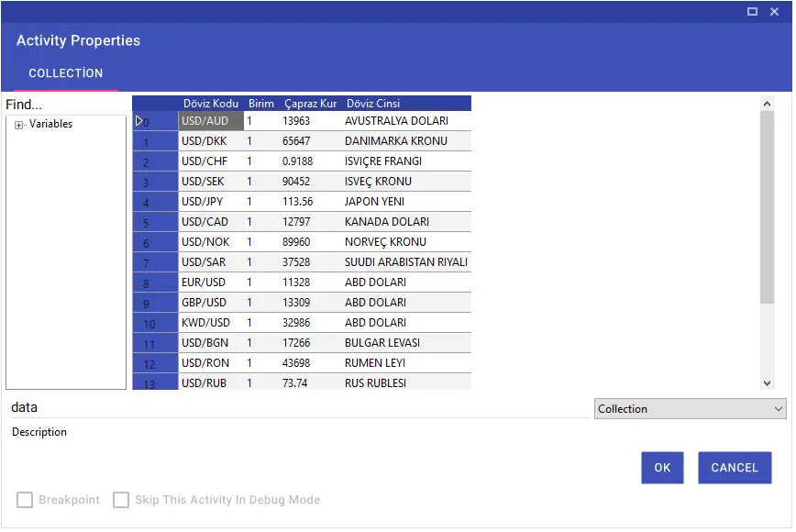Click the BULGAR LEVASI cell
Screen dimensions: 796x532
(x=407, y=344)
